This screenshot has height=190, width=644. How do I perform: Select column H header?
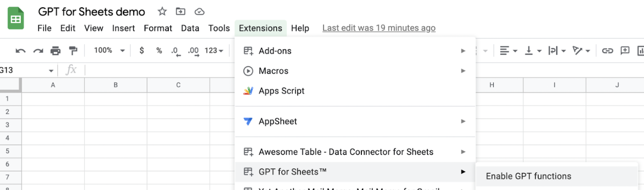coord(492,85)
